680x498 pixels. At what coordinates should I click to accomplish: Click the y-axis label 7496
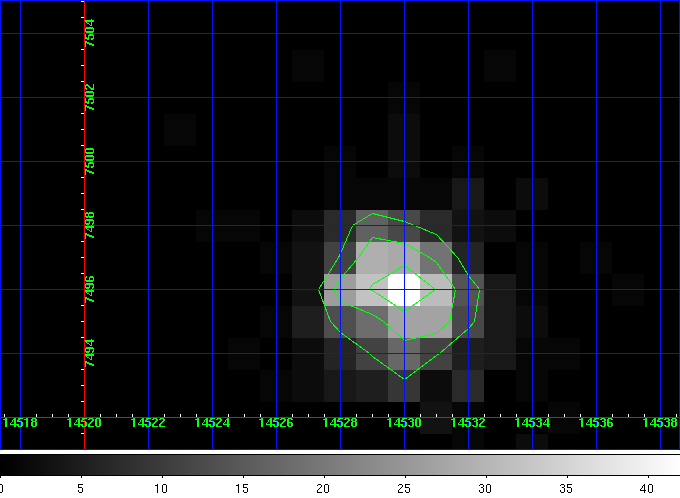point(90,289)
